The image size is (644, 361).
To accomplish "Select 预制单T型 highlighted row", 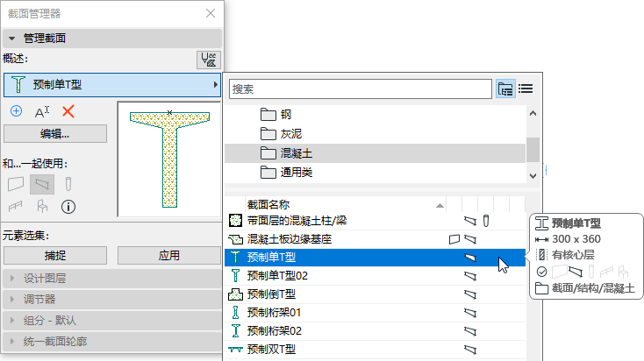I will coord(375,258).
